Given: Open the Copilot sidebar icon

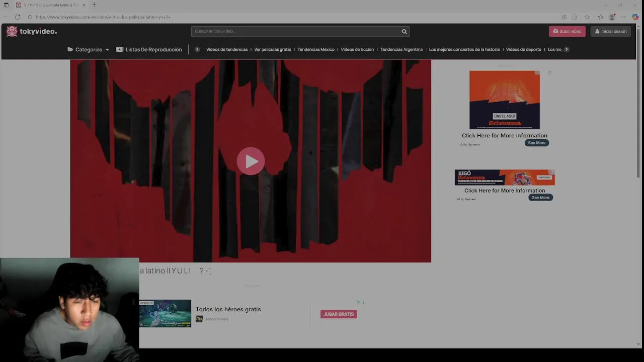Looking at the screenshot, I should (635, 17).
